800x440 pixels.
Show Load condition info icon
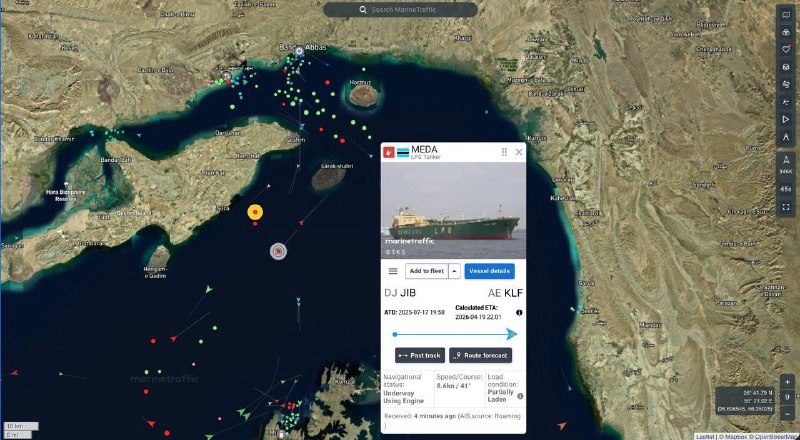coord(520,396)
